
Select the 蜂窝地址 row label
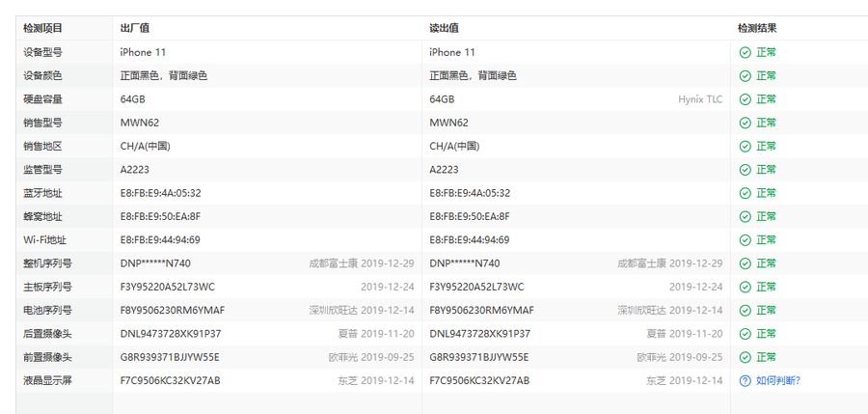(x=42, y=216)
